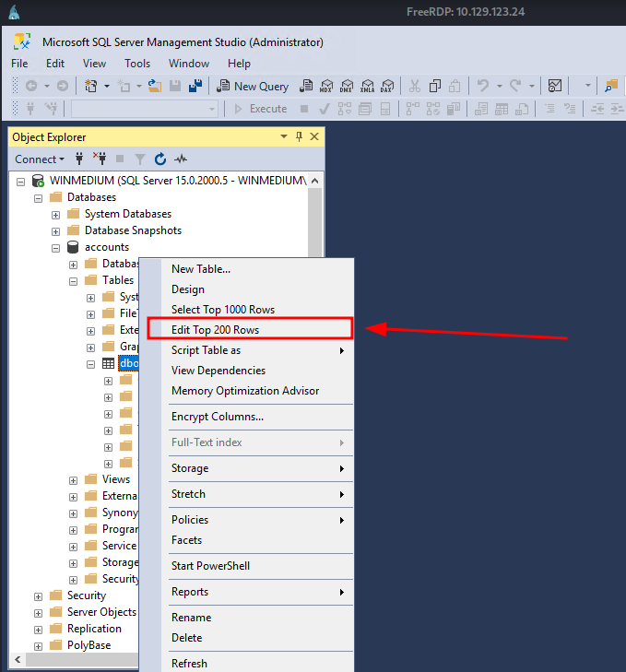Click the Activity Monitor toolbar icon

click(555, 86)
